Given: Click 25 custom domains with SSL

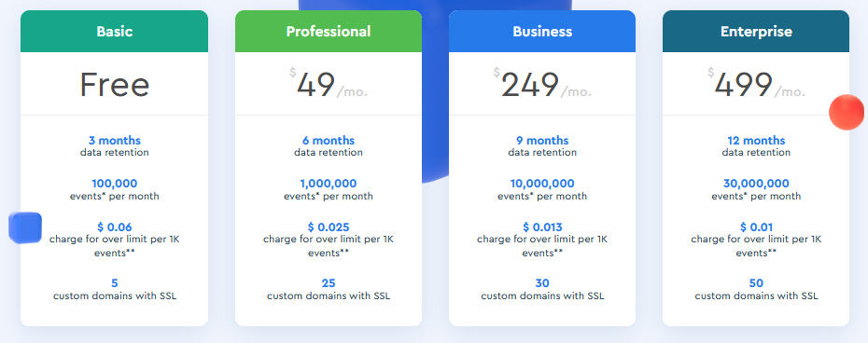Looking at the screenshot, I should (x=329, y=289).
